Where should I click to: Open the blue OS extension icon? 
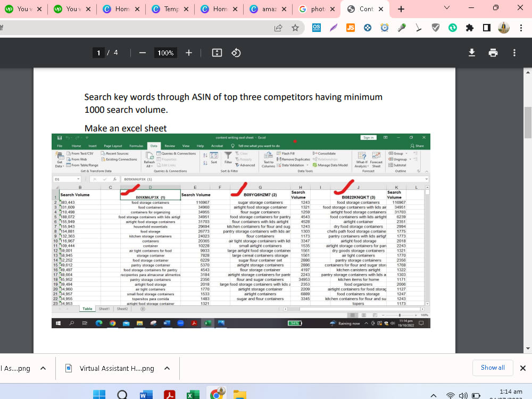316,28
